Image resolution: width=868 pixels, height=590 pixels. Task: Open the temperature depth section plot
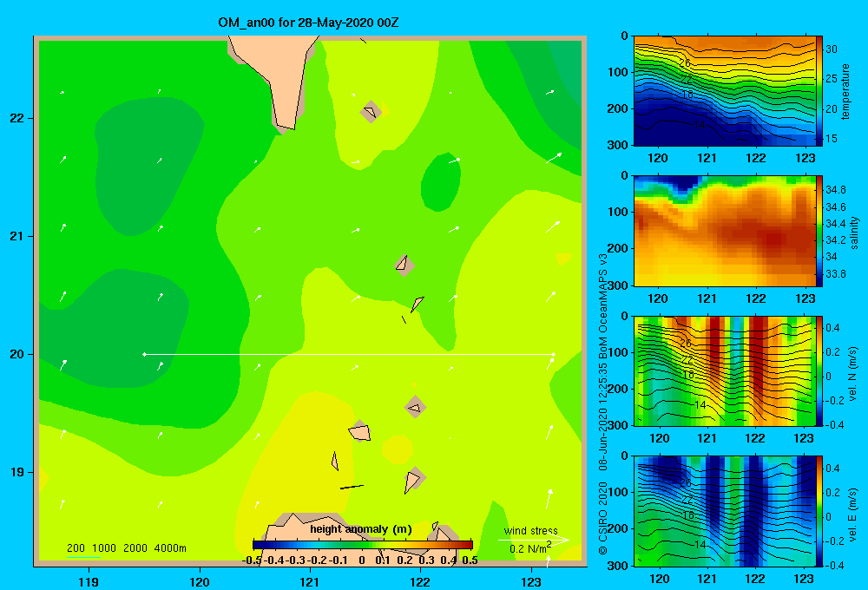coord(725,91)
